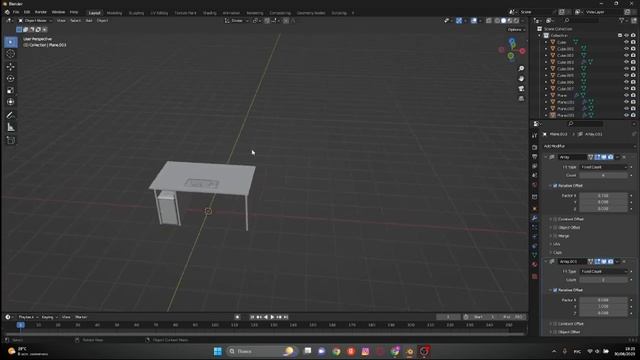The height and width of the screenshot is (360, 640).
Task: Open transform orientation Global dropdown
Action: [237, 20]
